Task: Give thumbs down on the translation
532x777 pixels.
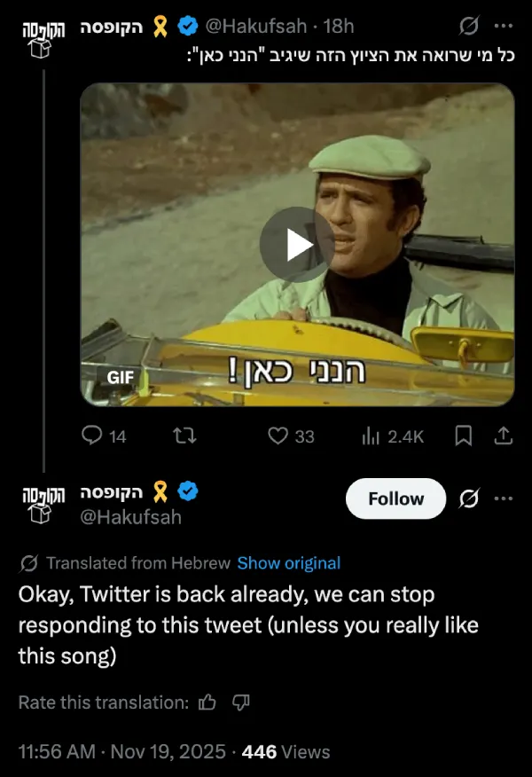Action: click(240, 702)
